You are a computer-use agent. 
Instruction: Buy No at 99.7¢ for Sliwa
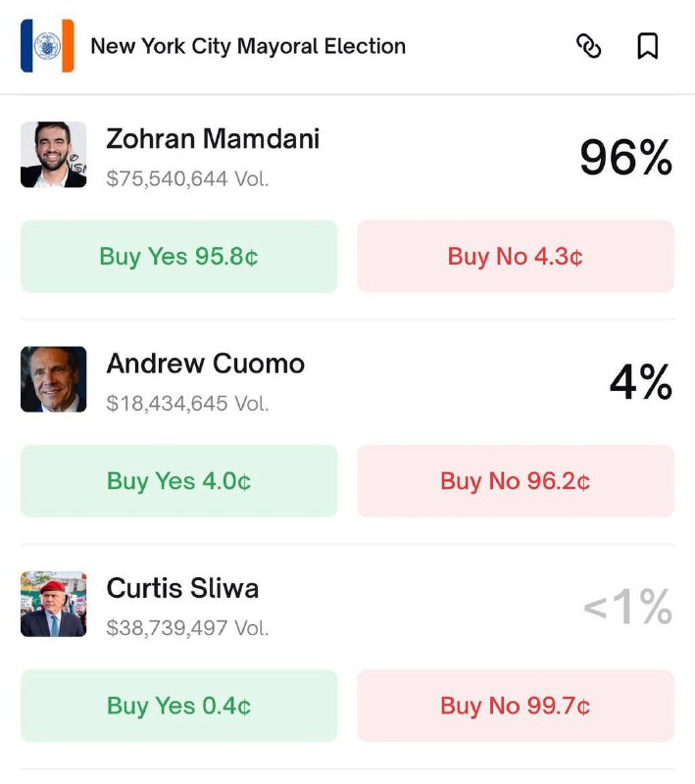click(515, 706)
